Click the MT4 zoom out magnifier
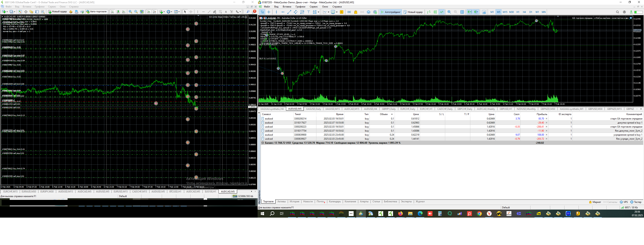644x245 pixels. click(x=136, y=12)
